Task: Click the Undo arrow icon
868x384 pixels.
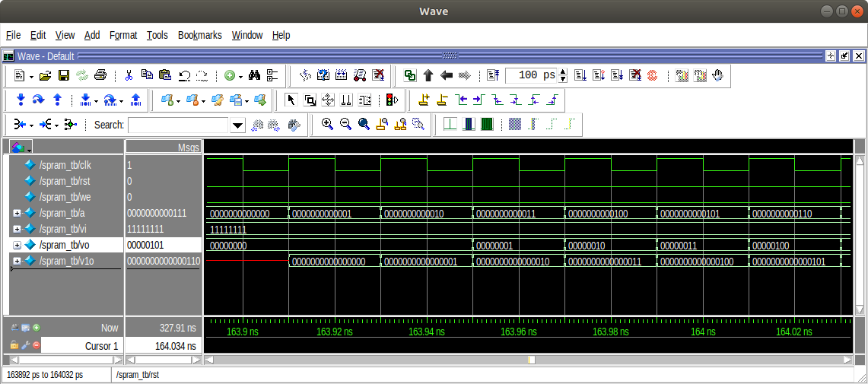Action: 184,75
